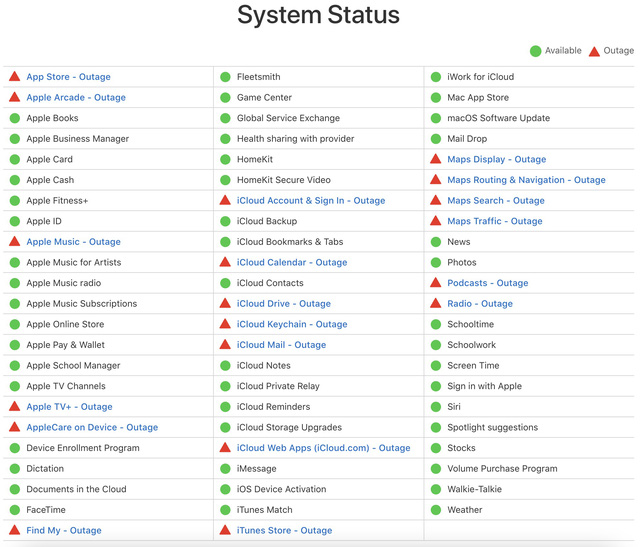Viewport: 640px width, 547px height.
Task: Click the outage triangle next to Find My
Action: tap(15, 530)
